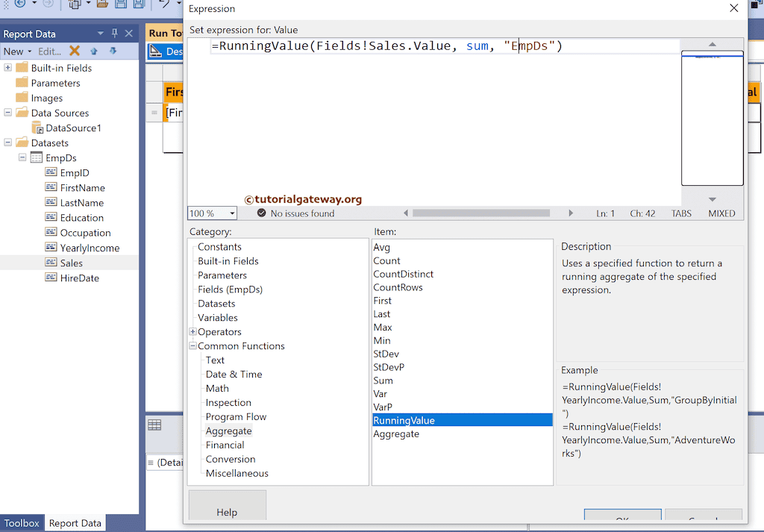Click the horizontal scrollbar in expression editor
764x532 pixels.
(x=485, y=213)
